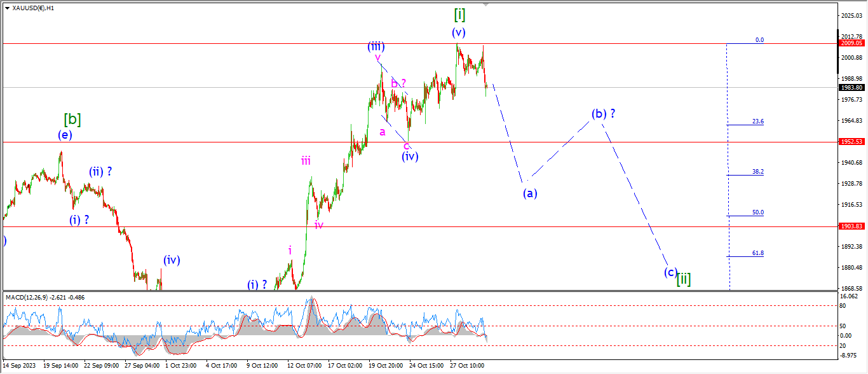This screenshot has height=374, width=868.
Task: Select the blue (a) projection label
Action: (x=530, y=193)
